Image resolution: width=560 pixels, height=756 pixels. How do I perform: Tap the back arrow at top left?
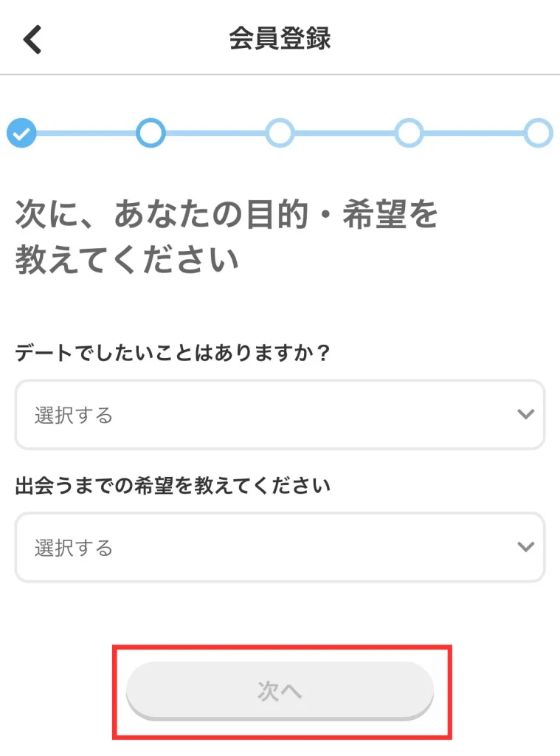click(32, 39)
